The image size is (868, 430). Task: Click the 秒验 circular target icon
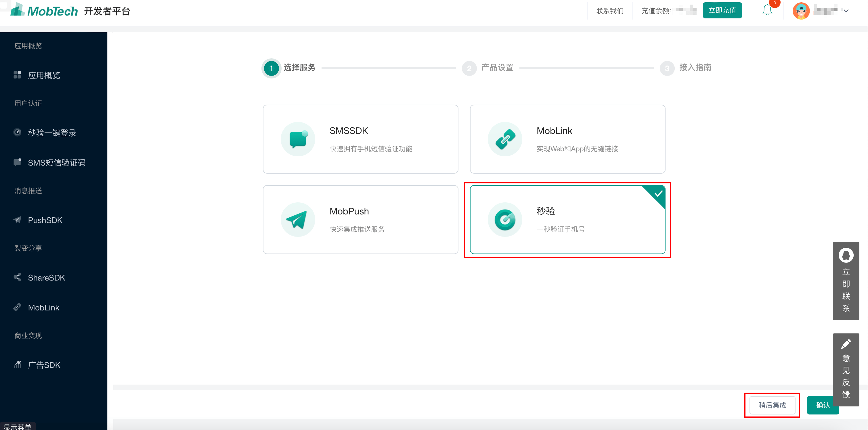coord(505,220)
